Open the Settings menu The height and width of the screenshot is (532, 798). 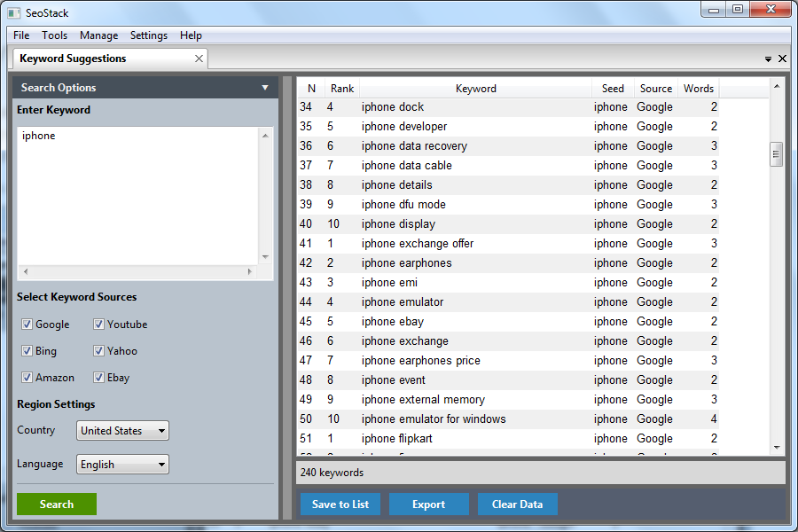[149, 35]
